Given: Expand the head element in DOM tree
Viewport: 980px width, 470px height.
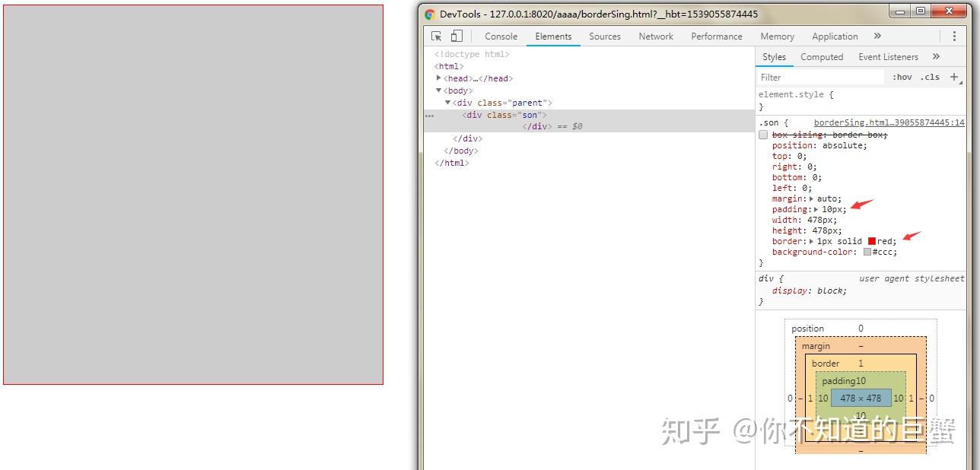Looking at the screenshot, I should (440, 78).
